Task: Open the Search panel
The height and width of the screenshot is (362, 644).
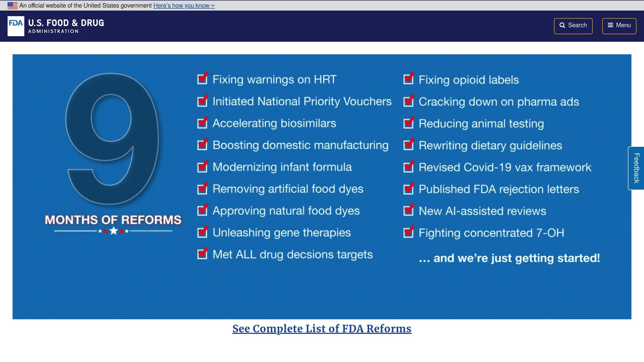Action: pos(573,25)
